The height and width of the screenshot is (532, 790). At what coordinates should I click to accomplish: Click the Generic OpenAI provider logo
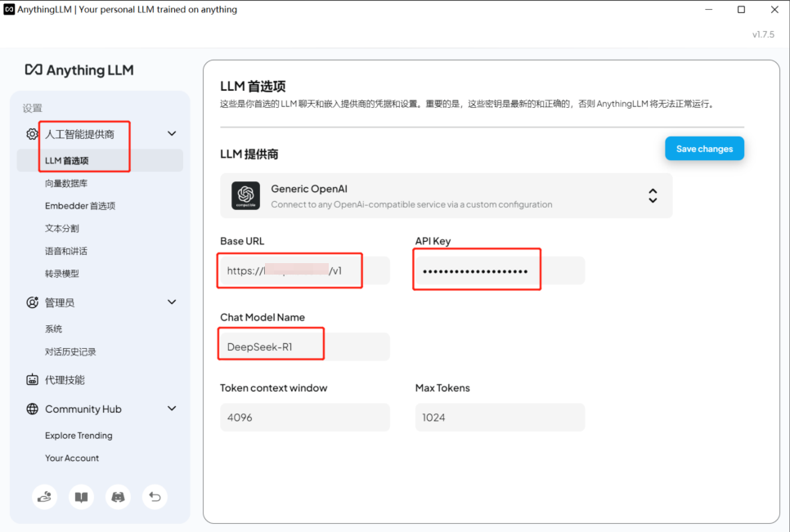click(x=246, y=195)
